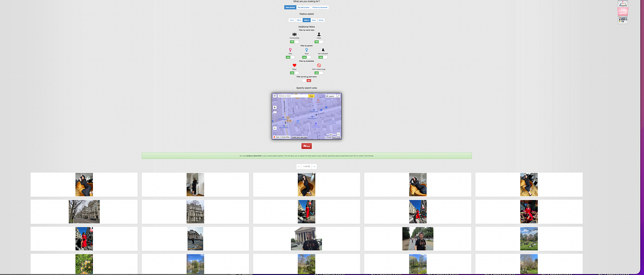
Task: Click the 'With closed drugs' prohibition icon
Action: (319, 65)
